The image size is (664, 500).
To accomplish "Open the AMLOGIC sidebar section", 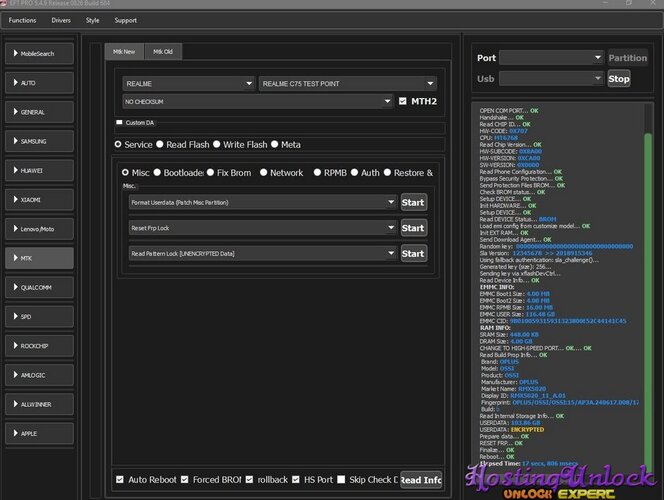I will [x=39, y=375].
